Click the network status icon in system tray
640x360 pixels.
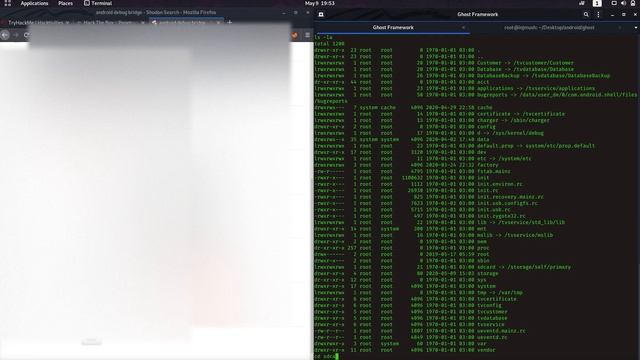coord(582,3)
